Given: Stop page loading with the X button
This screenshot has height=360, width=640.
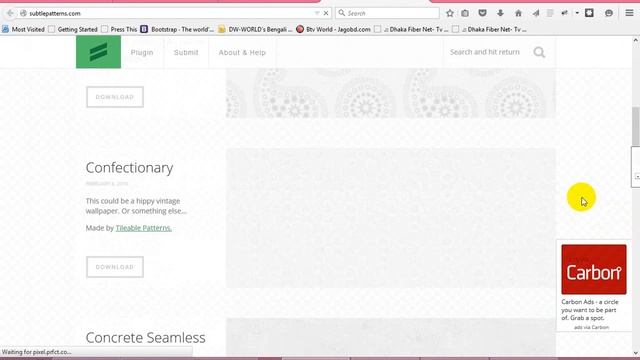Looking at the screenshot, I should [326, 13].
